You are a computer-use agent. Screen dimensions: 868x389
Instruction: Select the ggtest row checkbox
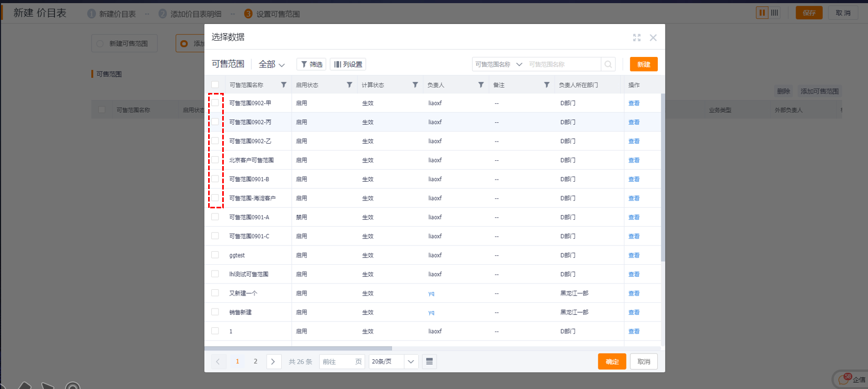(215, 255)
